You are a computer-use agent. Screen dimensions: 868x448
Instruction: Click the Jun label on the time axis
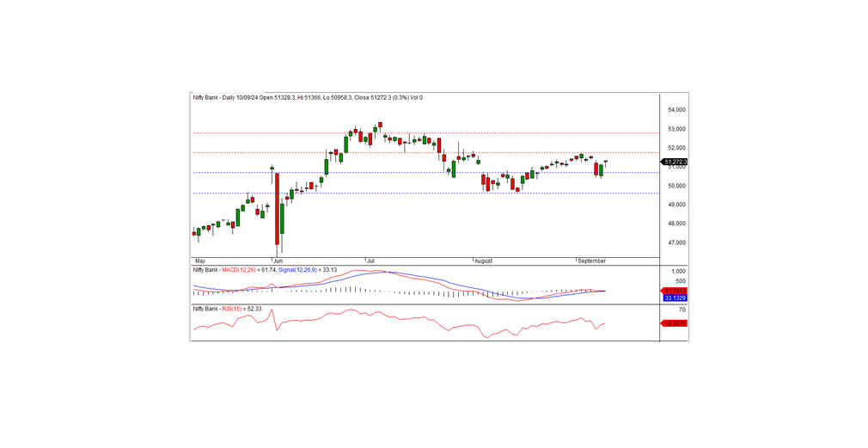[x=278, y=261]
